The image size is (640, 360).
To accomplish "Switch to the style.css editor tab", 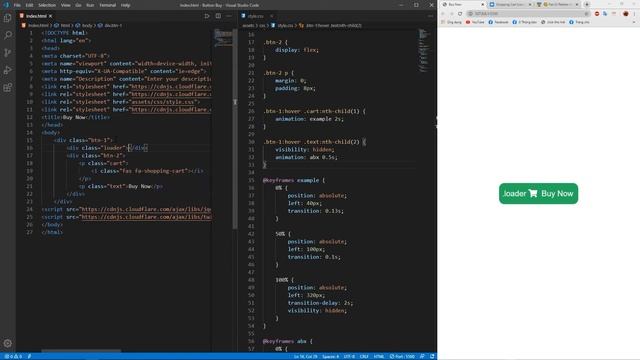I will click(257, 16).
